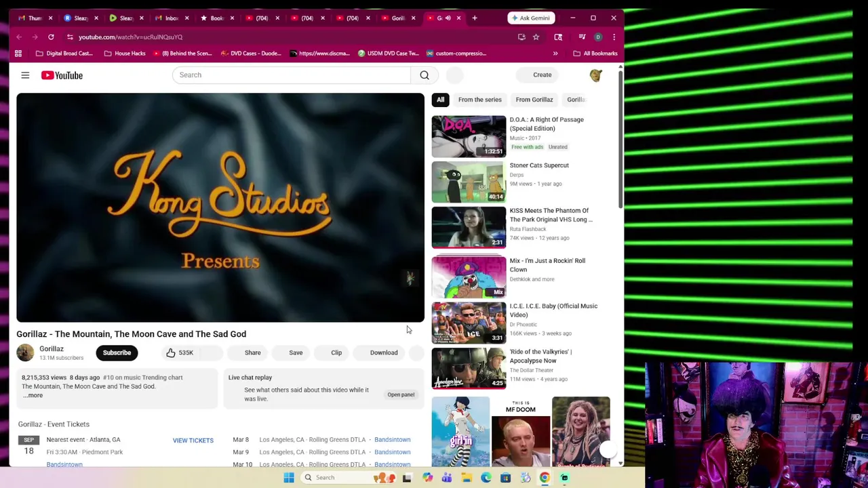This screenshot has width=868, height=488.
Task: Select the From the series chip
Action: click(x=479, y=100)
